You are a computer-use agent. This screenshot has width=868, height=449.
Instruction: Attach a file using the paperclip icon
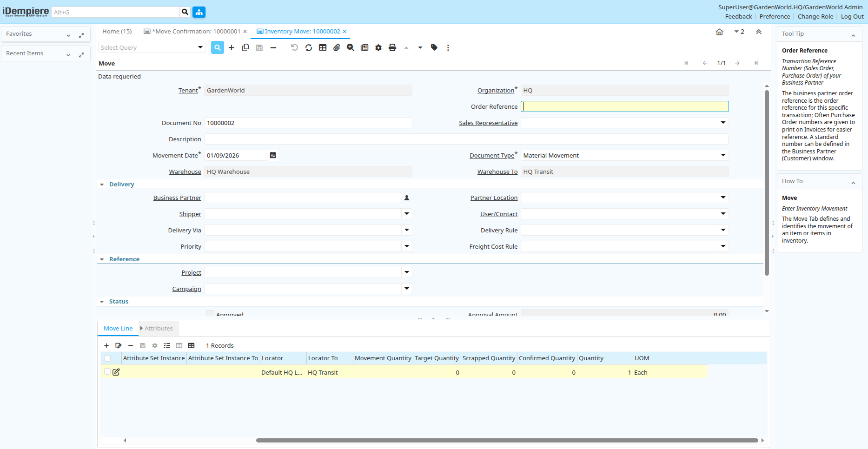(x=337, y=47)
